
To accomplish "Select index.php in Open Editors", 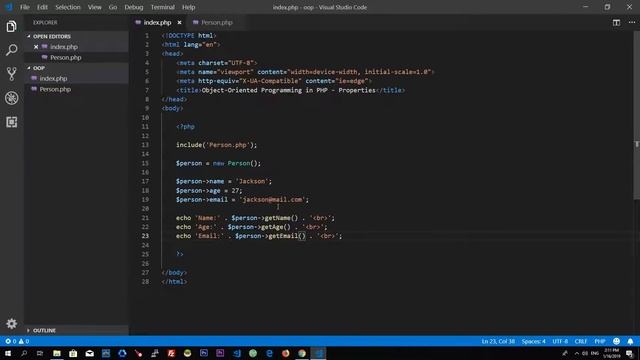I will [64, 47].
